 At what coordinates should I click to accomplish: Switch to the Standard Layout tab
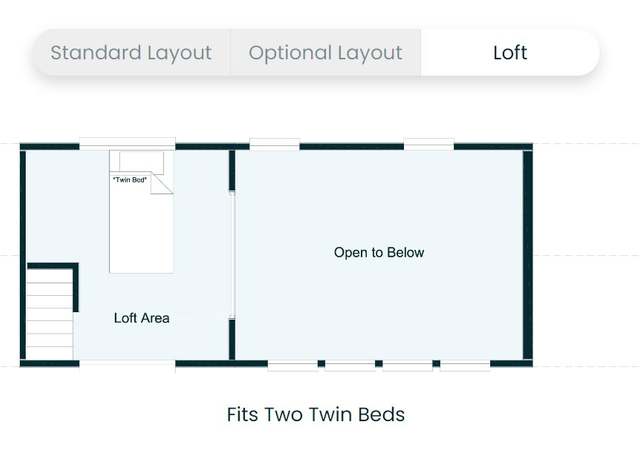click(x=131, y=53)
